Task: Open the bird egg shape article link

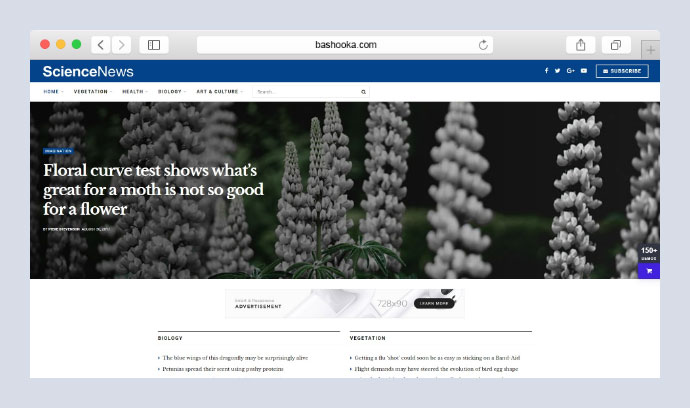Action: 436,369
